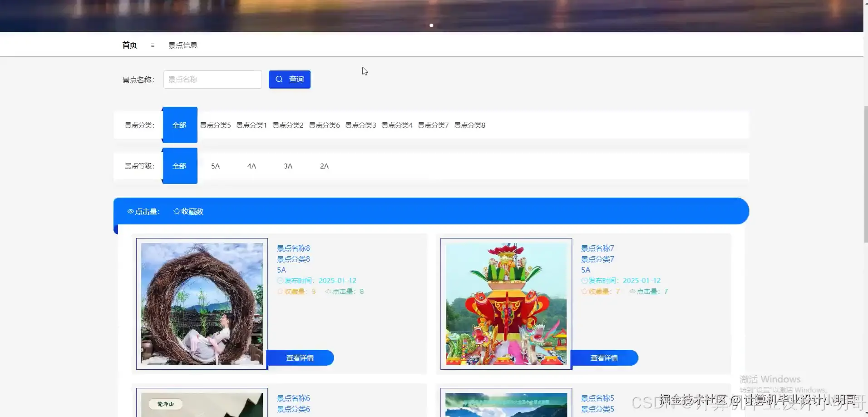
Task: Click the star icon before 收藏量 on 景点名称7 card
Action: (583, 291)
